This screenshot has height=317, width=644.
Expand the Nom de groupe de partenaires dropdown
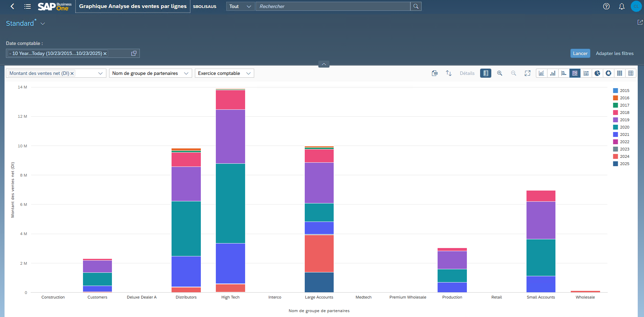coord(186,73)
